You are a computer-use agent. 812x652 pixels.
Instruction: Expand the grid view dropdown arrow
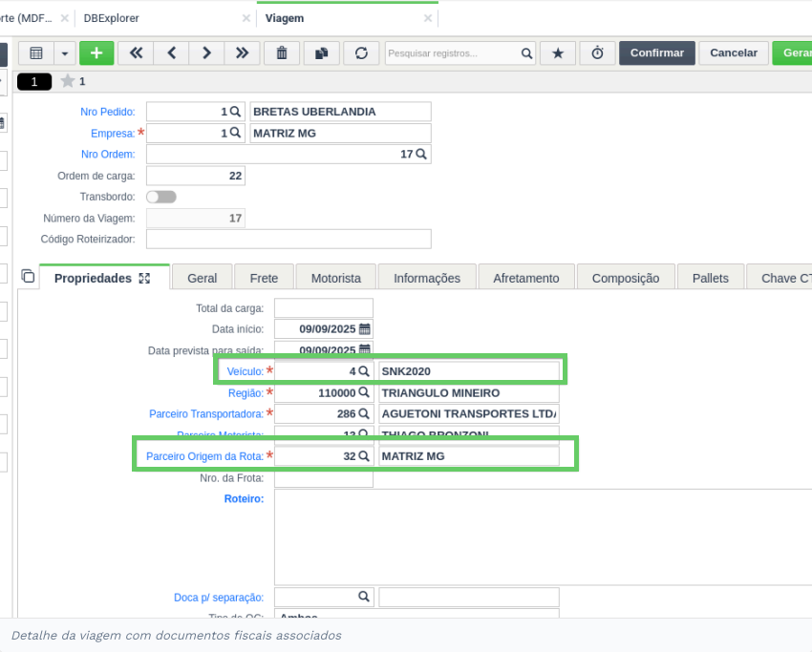pos(65,53)
